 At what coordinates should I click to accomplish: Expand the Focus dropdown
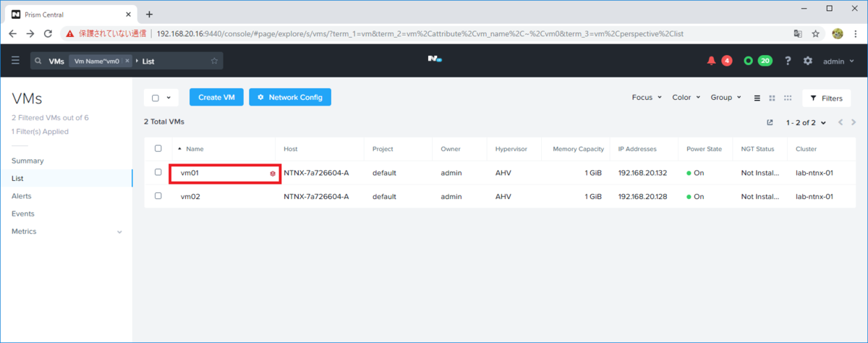[645, 98]
